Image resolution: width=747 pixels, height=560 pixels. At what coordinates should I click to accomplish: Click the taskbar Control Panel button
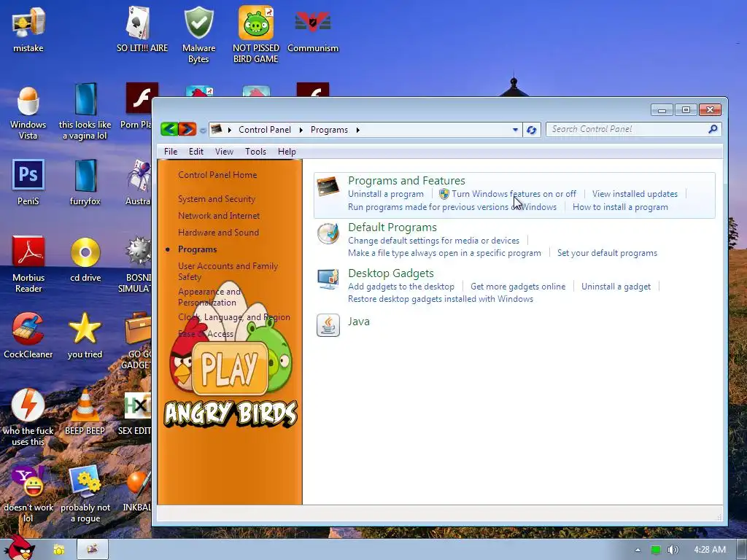pos(93,550)
